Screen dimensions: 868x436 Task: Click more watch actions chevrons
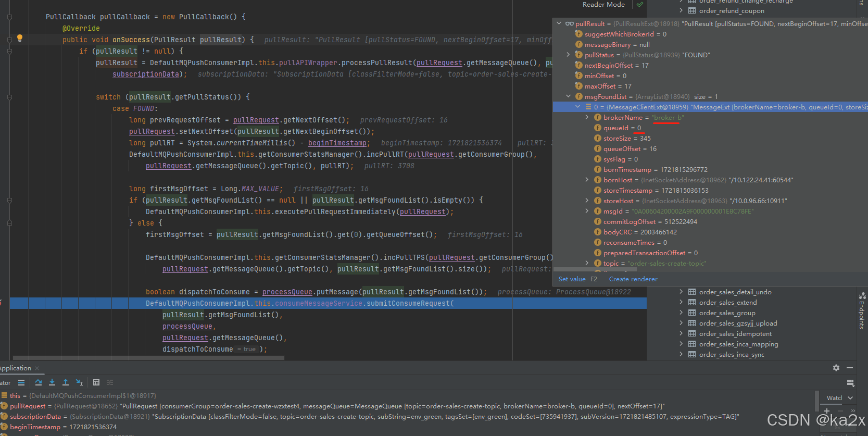pyautogui.click(x=853, y=411)
